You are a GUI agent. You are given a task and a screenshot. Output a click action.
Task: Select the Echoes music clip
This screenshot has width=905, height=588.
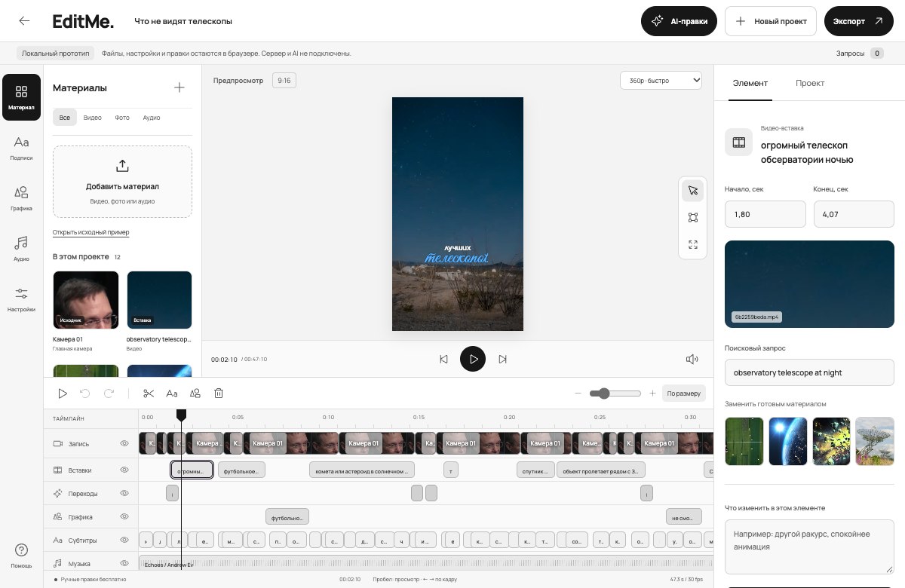pyautogui.click(x=426, y=564)
